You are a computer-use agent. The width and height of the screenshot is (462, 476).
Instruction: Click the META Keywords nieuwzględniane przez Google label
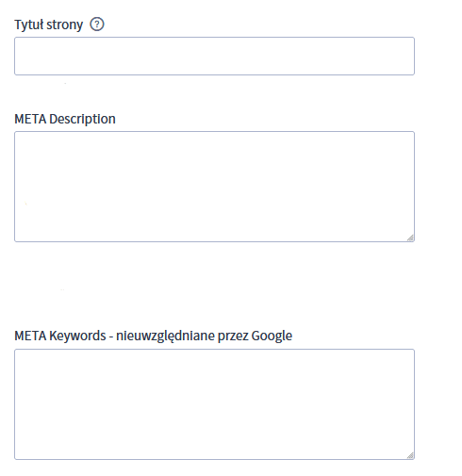click(154, 336)
